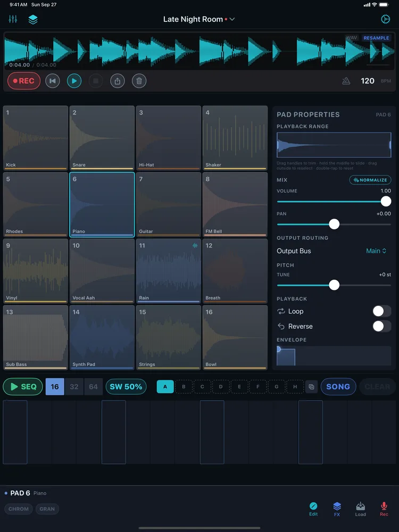Tap the Guitar pad
This screenshot has width=399, height=532.
click(169, 204)
